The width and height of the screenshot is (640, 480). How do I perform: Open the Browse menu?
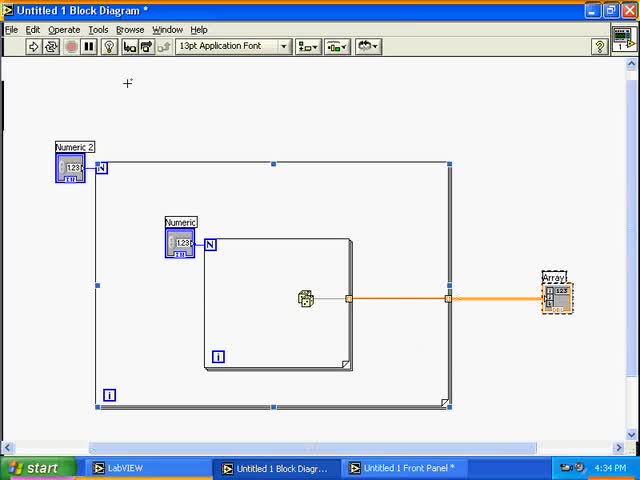tap(130, 30)
